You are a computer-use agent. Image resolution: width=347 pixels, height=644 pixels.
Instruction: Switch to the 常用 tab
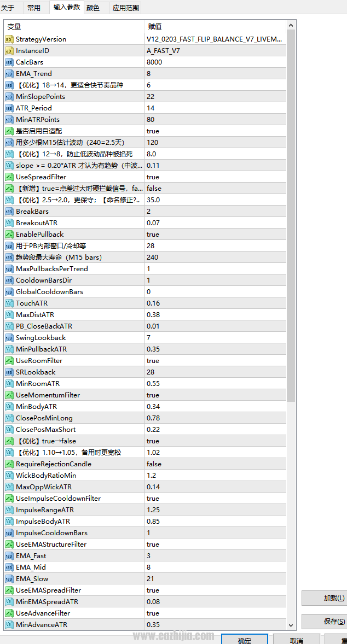tap(34, 8)
